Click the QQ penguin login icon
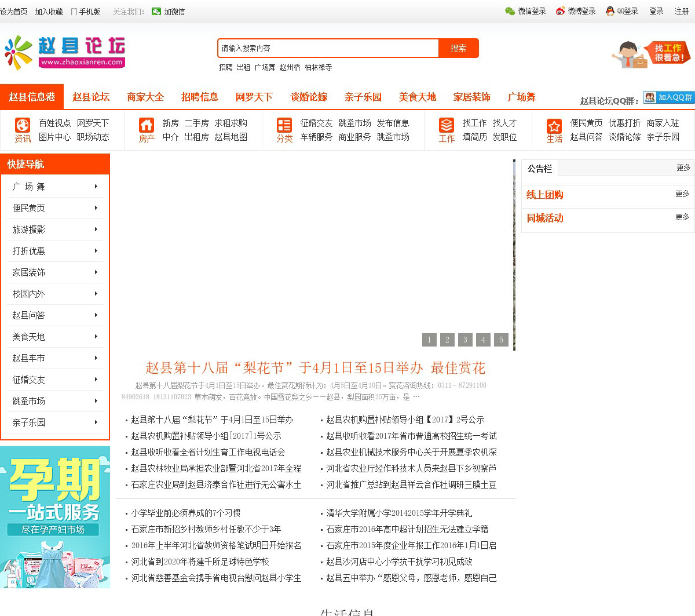The width and height of the screenshot is (695, 616). click(610, 11)
